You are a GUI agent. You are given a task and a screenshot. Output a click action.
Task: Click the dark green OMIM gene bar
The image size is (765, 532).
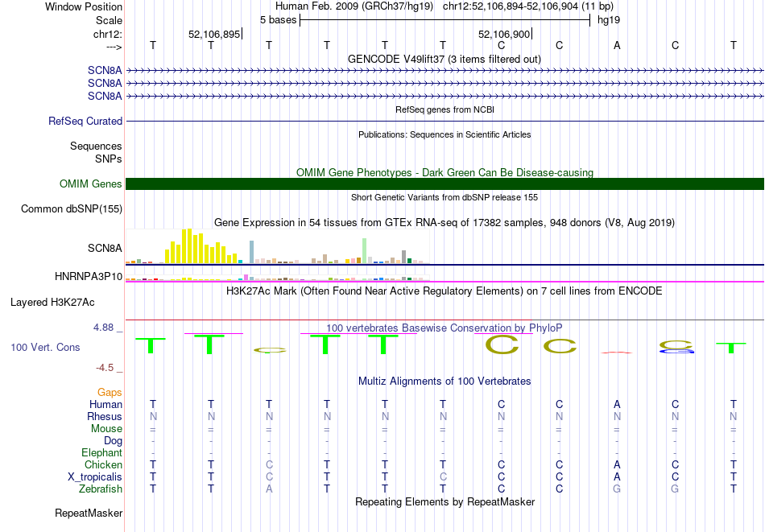point(445,184)
